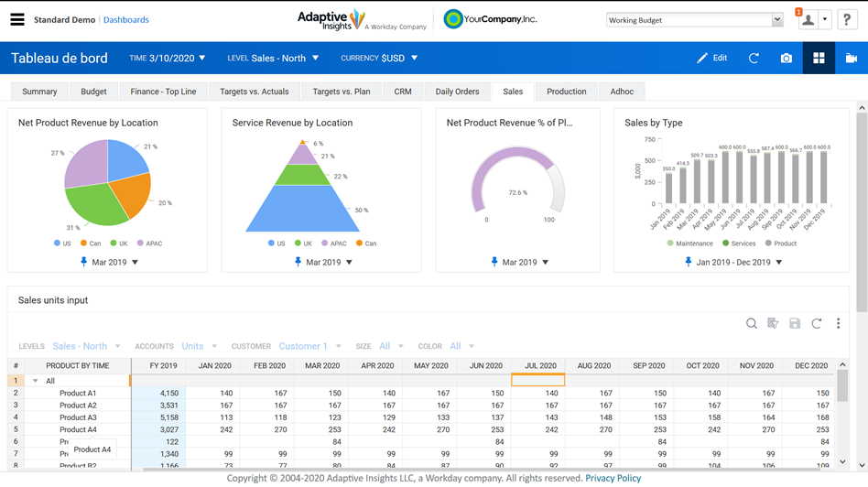Click the user profile icon
The height and width of the screenshot is (487, 868).
click(808, 20)
